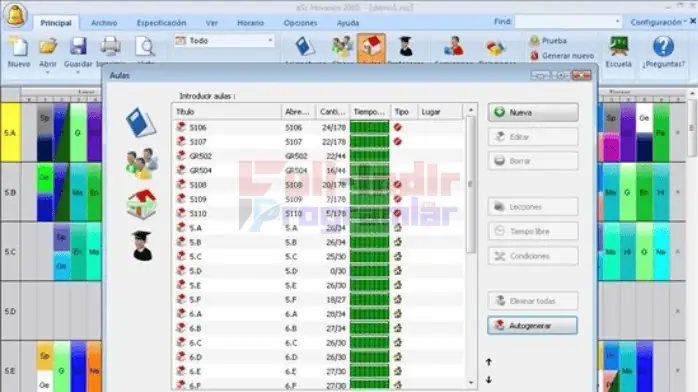Select the S106 classroom row
The width and height of the screenshot is (698, 392).
(318, 127)
